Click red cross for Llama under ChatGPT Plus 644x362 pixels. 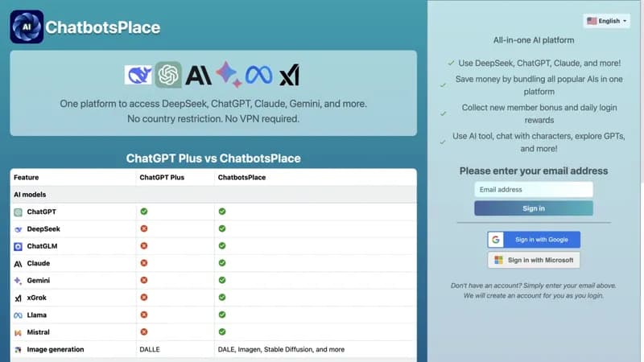(144, 315)
